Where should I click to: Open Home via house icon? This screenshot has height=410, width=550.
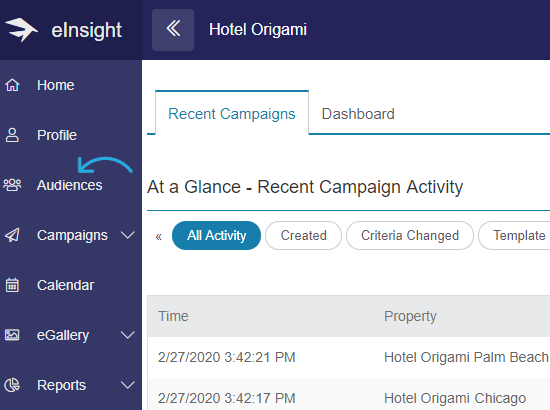pyautogui.click(x=12, y=85)
